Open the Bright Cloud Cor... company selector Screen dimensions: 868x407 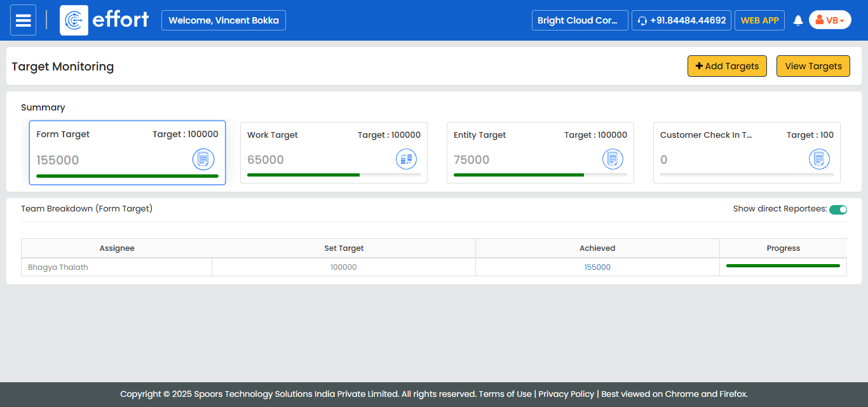click(580, 20)
